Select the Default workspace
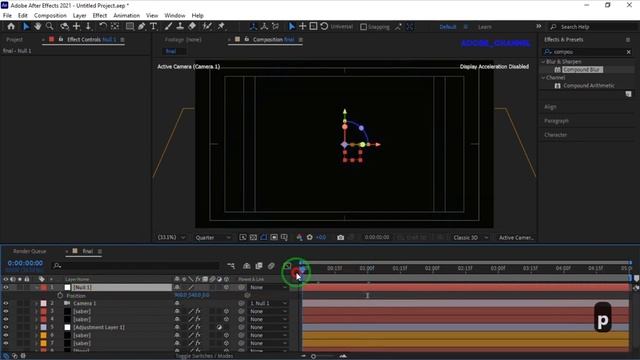 [448, 27]
